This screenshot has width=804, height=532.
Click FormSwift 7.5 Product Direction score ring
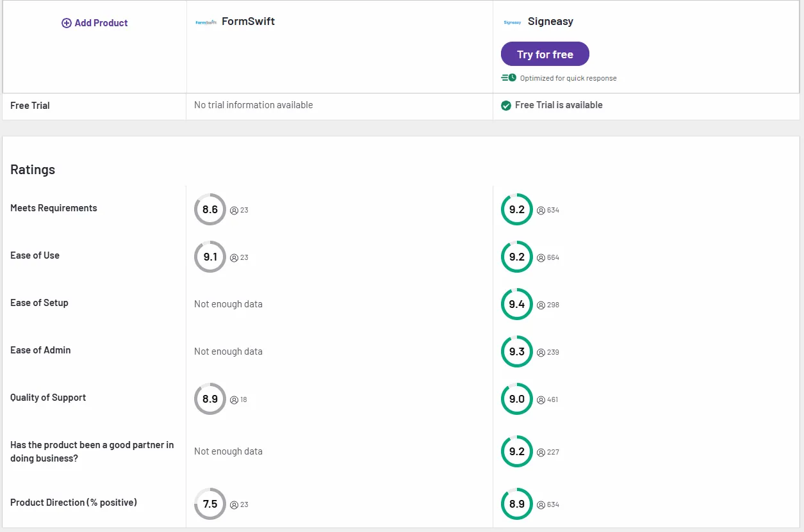[210, 504]
